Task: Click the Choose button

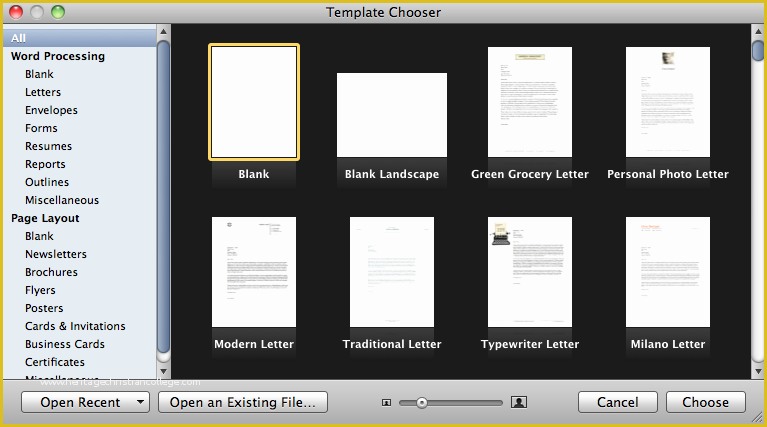Action: click(705, 402)
